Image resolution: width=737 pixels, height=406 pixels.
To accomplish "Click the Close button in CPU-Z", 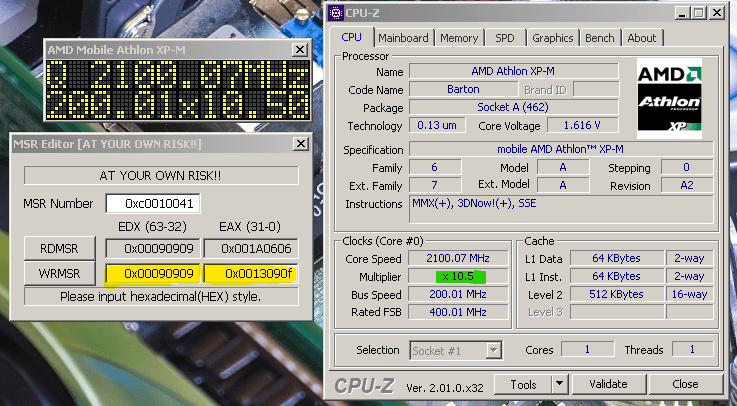I will click(x=685, y=384).
